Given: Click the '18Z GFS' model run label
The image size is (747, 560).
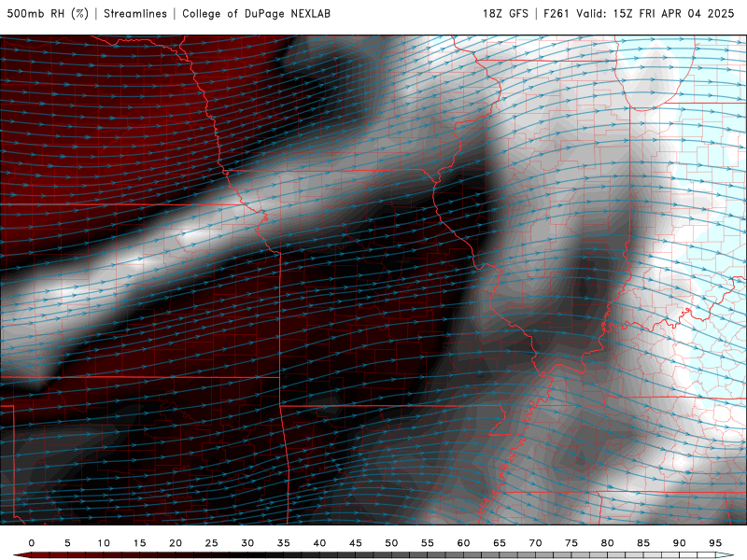Looking at the screenshot, I should (x=505, y=14).
